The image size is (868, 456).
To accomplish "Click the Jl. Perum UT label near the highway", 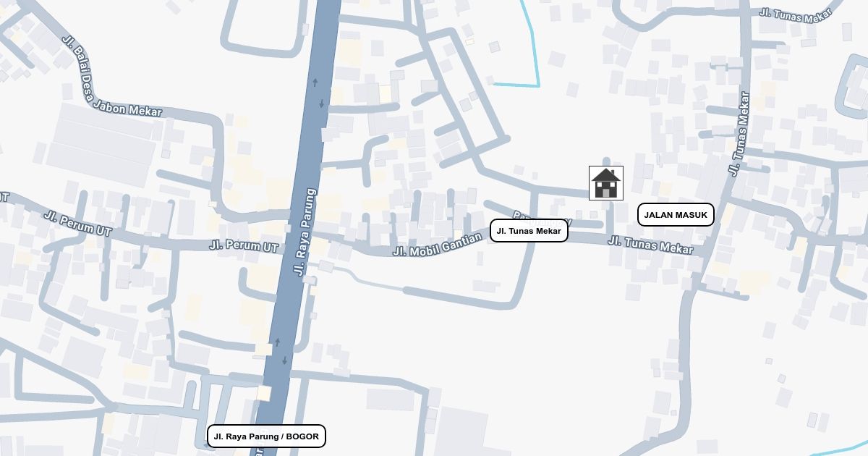I will coord(244,246).
